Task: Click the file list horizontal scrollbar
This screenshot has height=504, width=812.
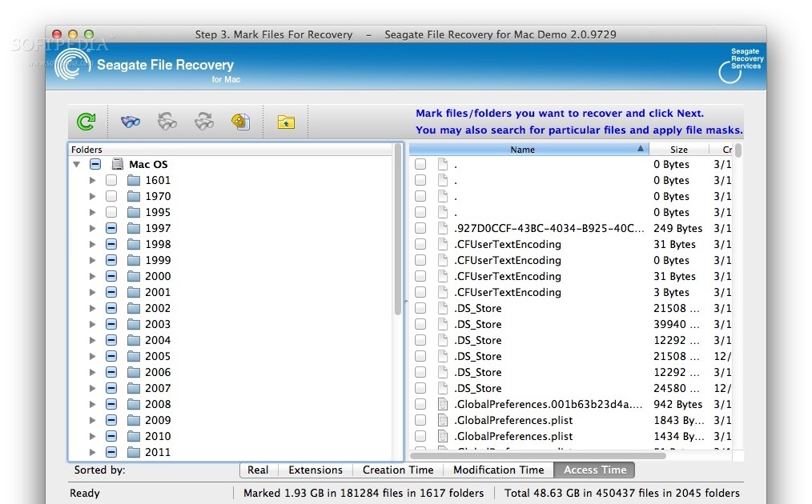Action: (x=537, y=456)
